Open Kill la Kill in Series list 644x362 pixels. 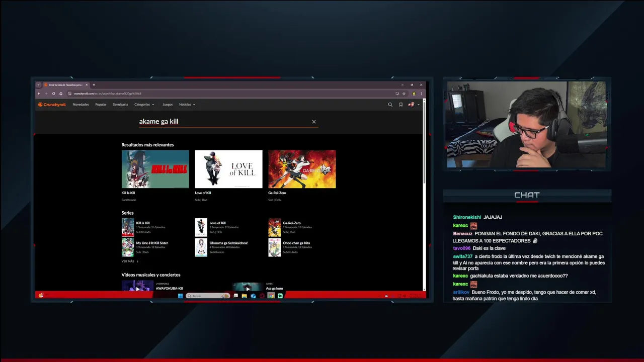click(x=143, y=223)
